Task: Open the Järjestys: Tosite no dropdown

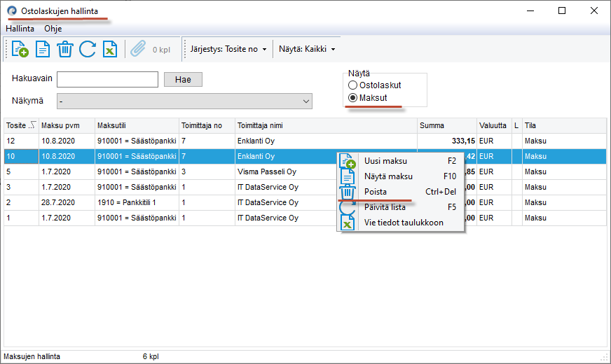Action: pyautogui.click(x=228, y=49)
